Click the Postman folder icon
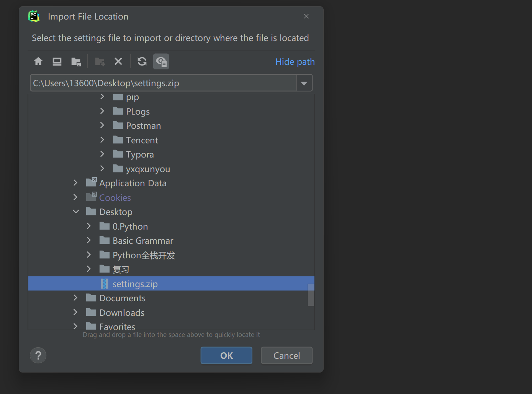 [118, 125]
